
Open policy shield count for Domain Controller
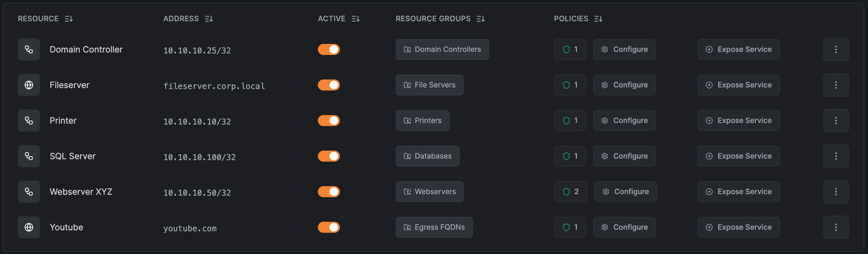[x=570, y=49]
